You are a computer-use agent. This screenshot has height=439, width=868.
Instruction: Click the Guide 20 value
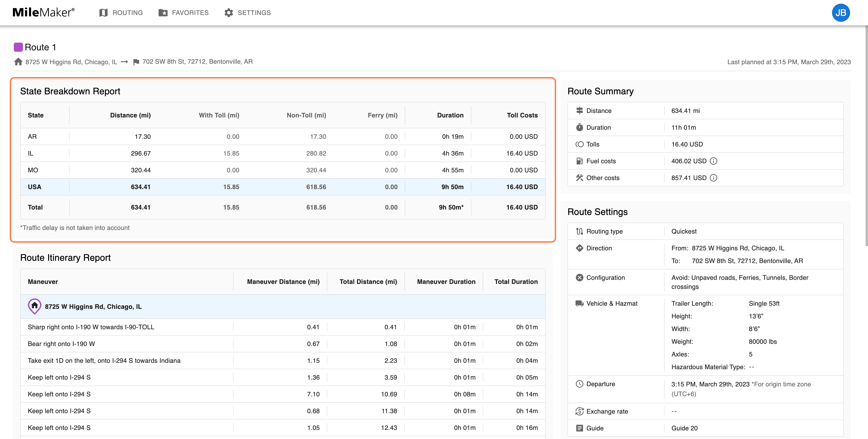684,428
